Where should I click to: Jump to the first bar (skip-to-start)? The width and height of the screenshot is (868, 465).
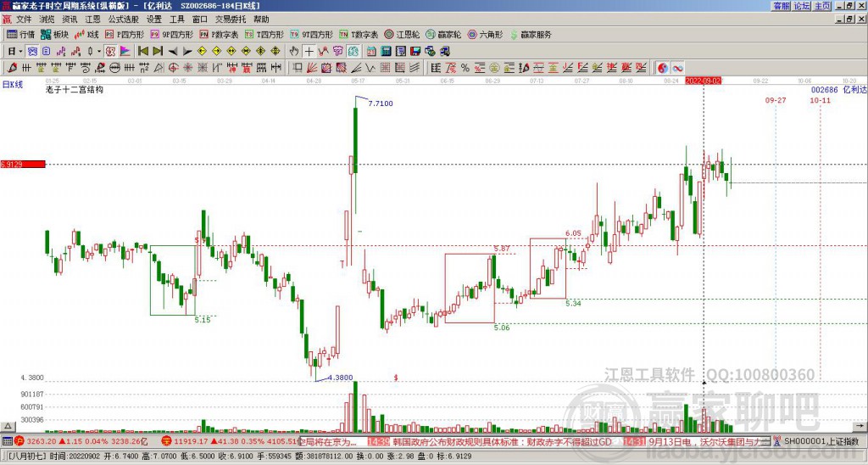[x=143, y=51]
